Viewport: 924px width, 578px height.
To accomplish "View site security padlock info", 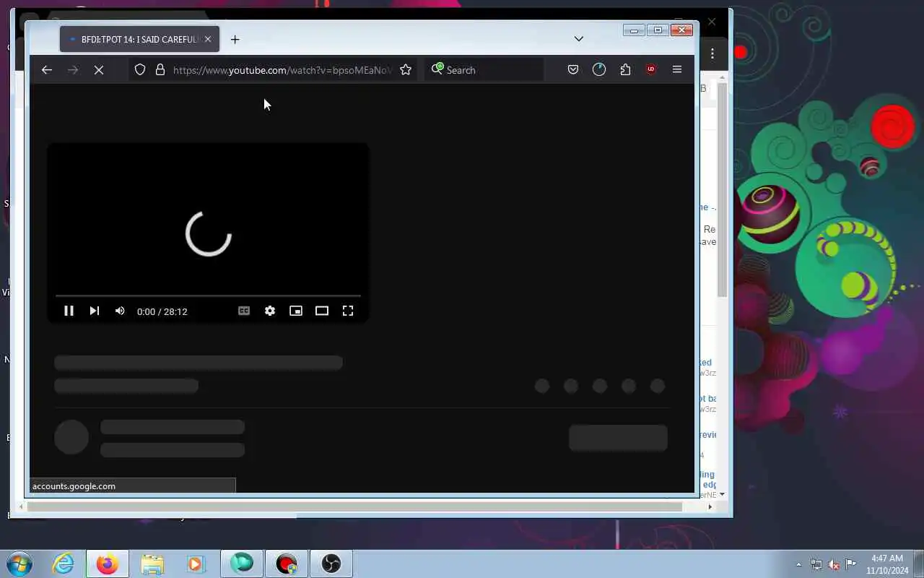I will coord(160,70).
